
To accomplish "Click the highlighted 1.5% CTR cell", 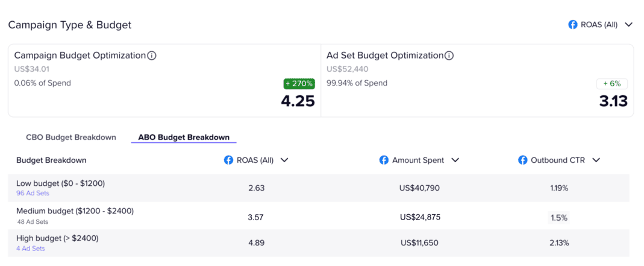I will (559, 218).
